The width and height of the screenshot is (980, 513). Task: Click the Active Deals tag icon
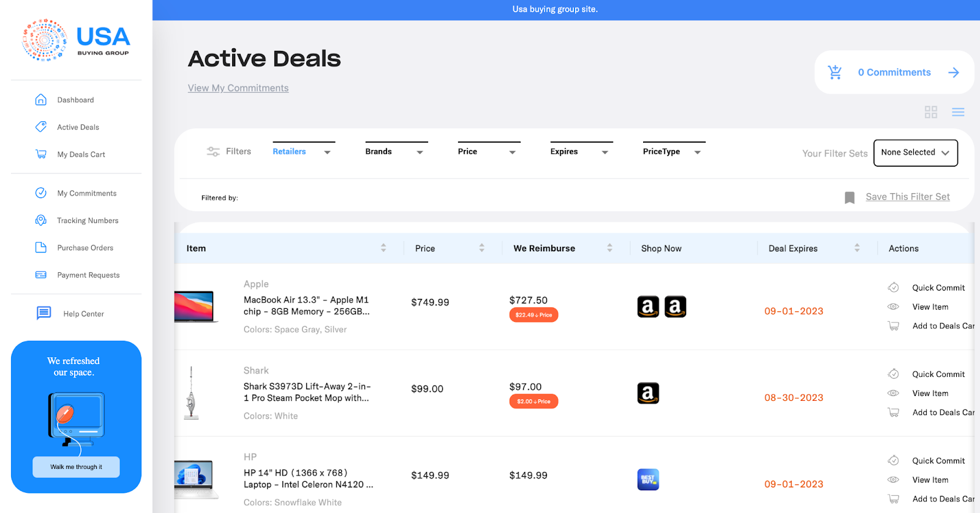pyautogui.click(x=41, y=127)
